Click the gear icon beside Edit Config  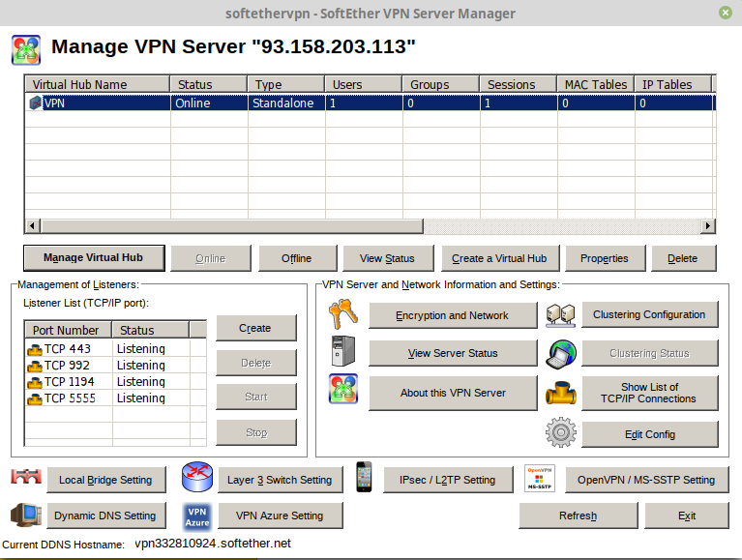pyautogui.click(x=561, y=432)
